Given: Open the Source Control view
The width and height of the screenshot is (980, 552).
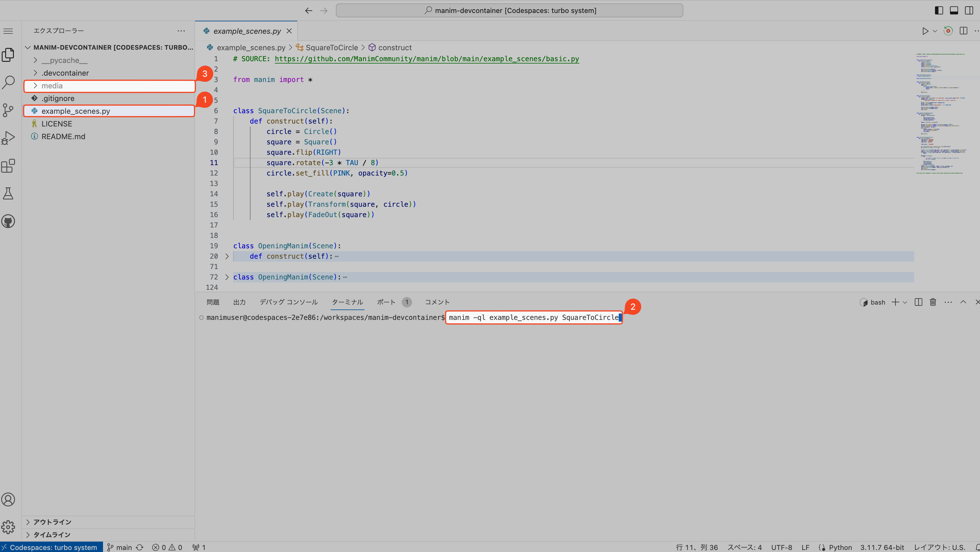Looking at the screenshot, I should (8, 110).
